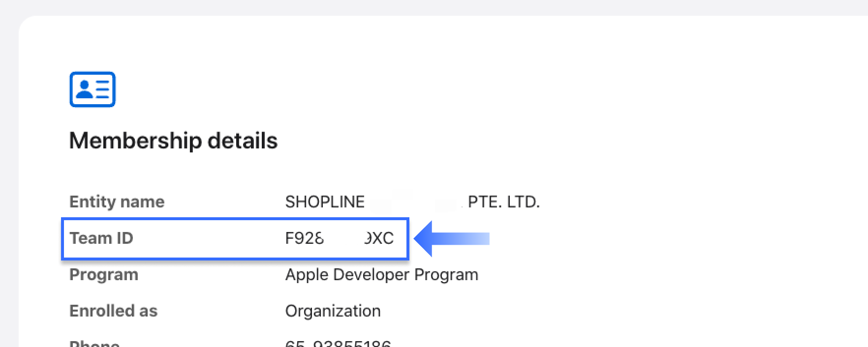The width and height of the screenshot is (868, 347).
Task: Click the Membership details heading
Action: tap(174, 141)
